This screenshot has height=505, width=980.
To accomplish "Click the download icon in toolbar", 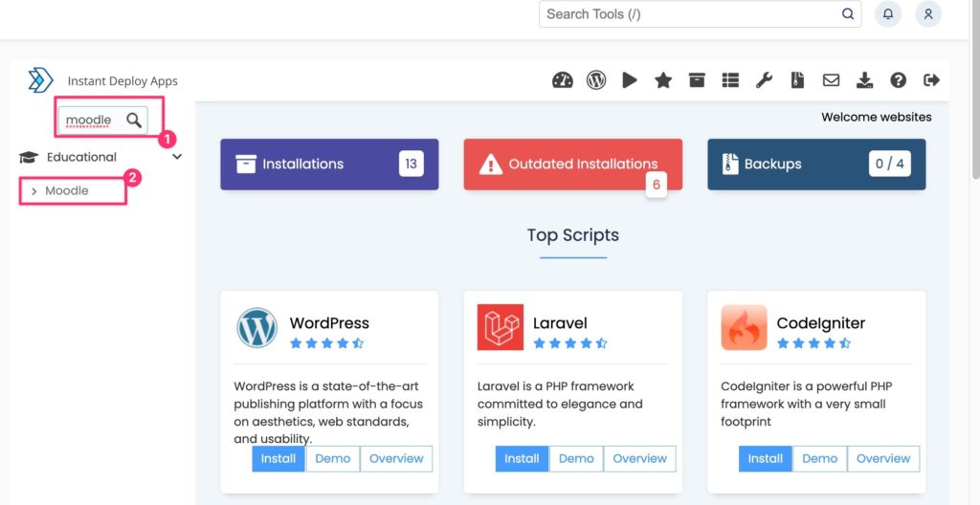I will (864, 80).
